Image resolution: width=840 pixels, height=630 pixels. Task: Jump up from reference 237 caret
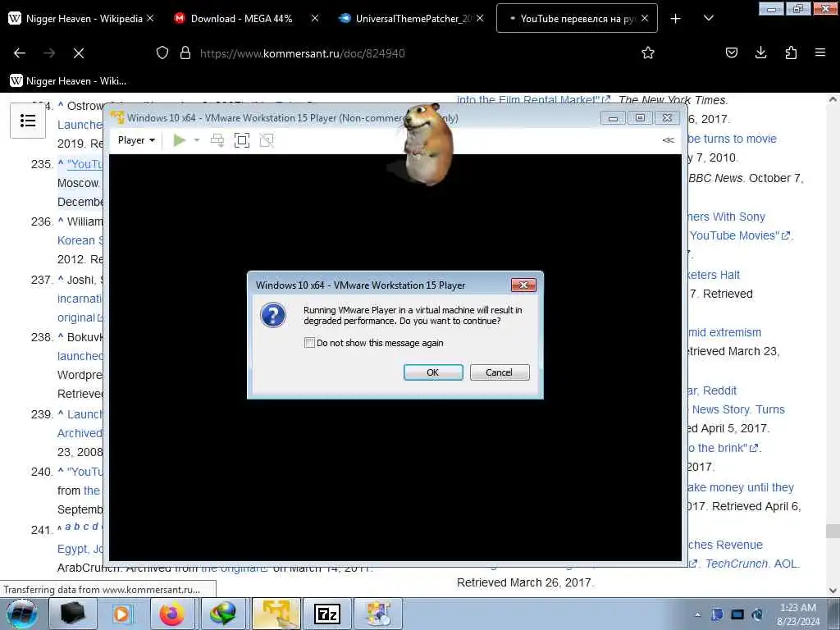[x=61, y=279]
